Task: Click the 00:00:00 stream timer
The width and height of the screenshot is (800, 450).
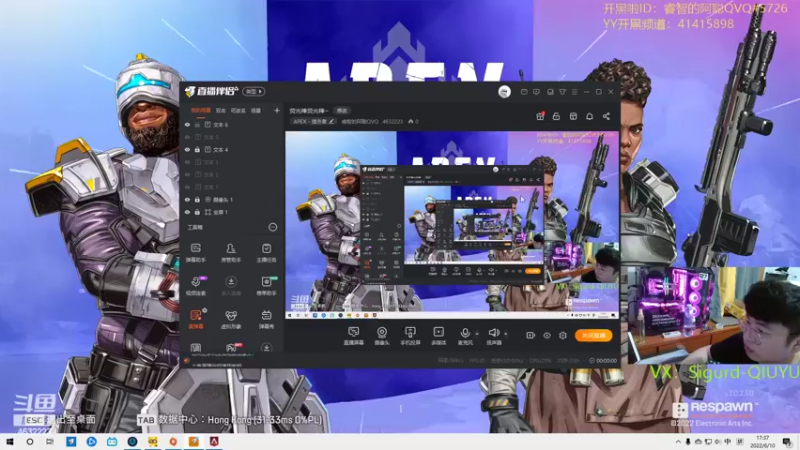Action: click(606, 361)
